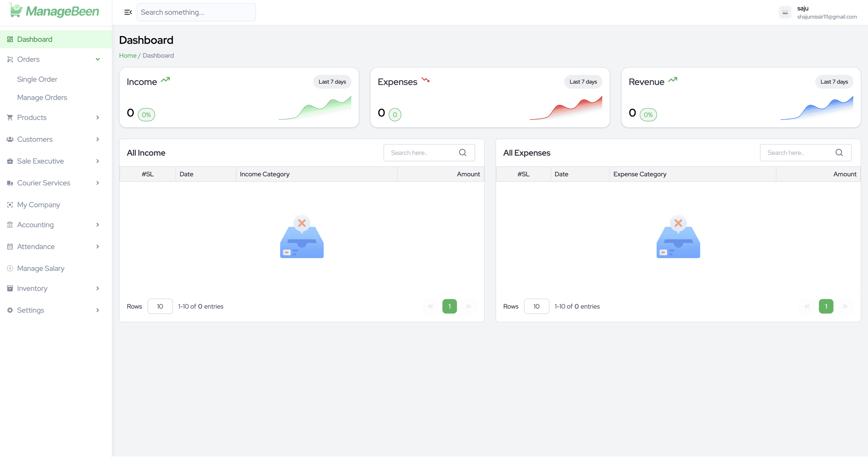868x459 pixels.
Task: Click the Rows count field under All Income
Action: point(160,306)
